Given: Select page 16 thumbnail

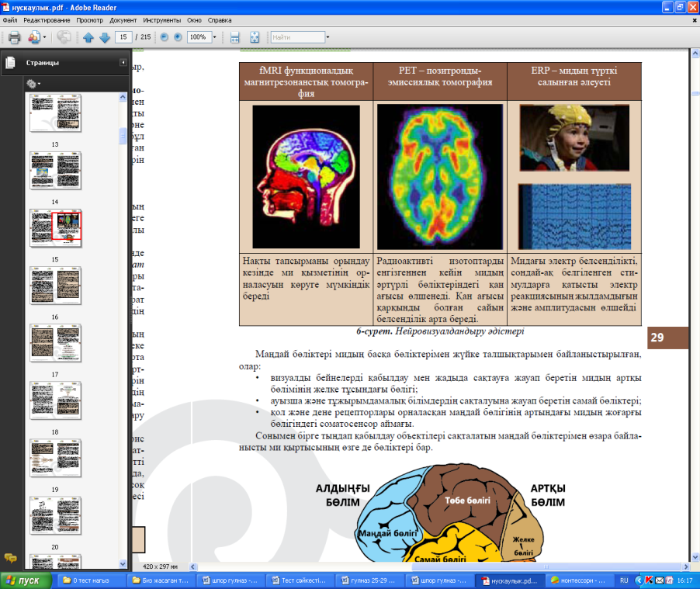Looking at the screenshot, I should pos(55,286).
